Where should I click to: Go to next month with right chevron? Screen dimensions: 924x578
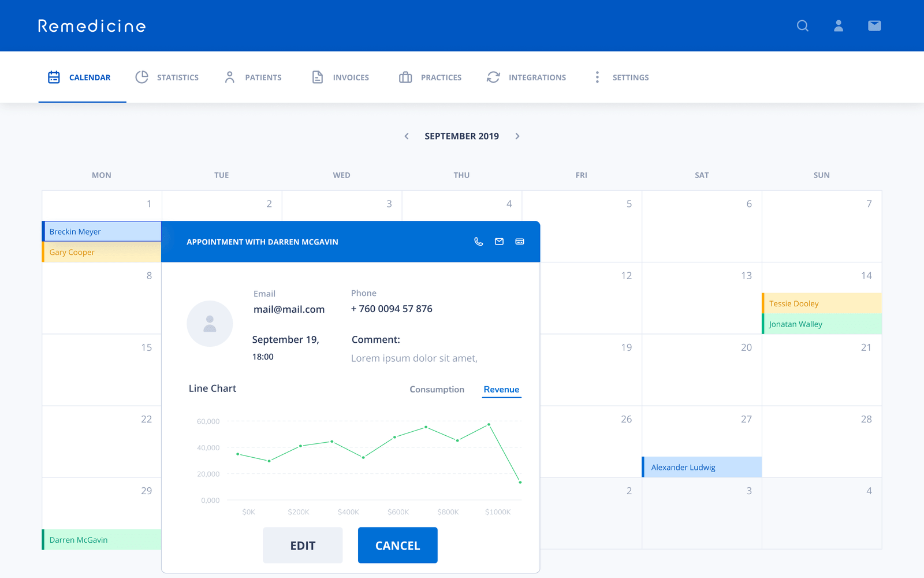517,136
